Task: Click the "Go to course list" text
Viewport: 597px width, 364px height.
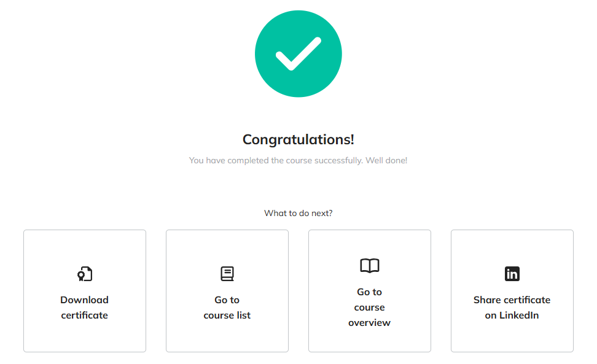Action: (227, 307)
